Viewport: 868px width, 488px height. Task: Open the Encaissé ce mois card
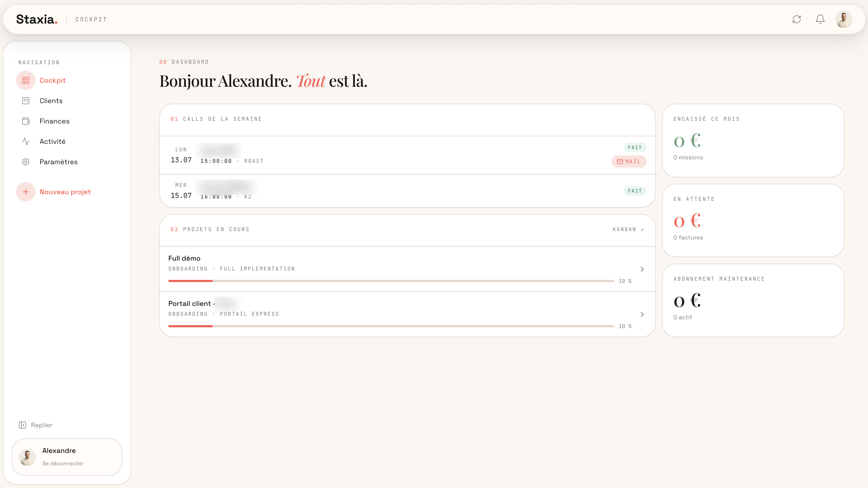pos(753,140)
